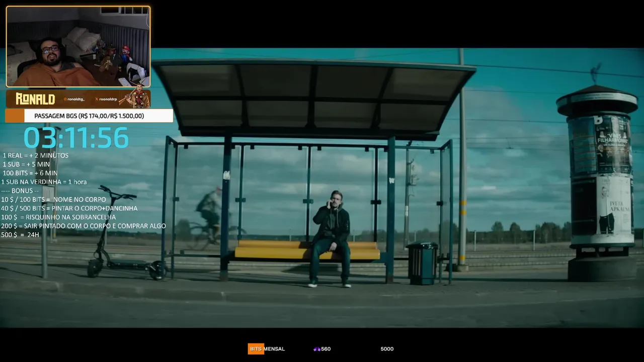
Task: Click the ronaldtg_ Instagram handle
Action: [x=76, y=99]
